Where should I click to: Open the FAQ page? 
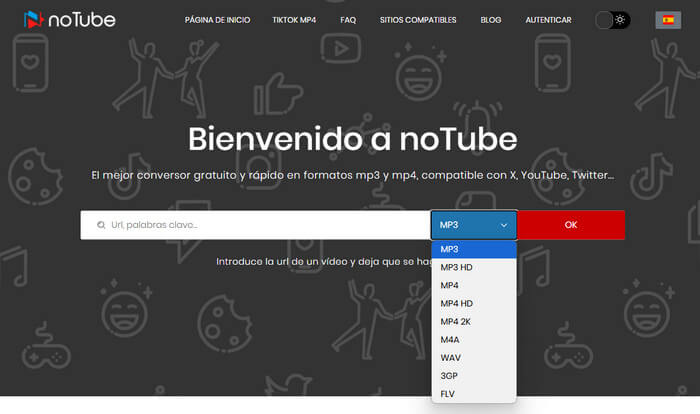(x=348, y=20)
